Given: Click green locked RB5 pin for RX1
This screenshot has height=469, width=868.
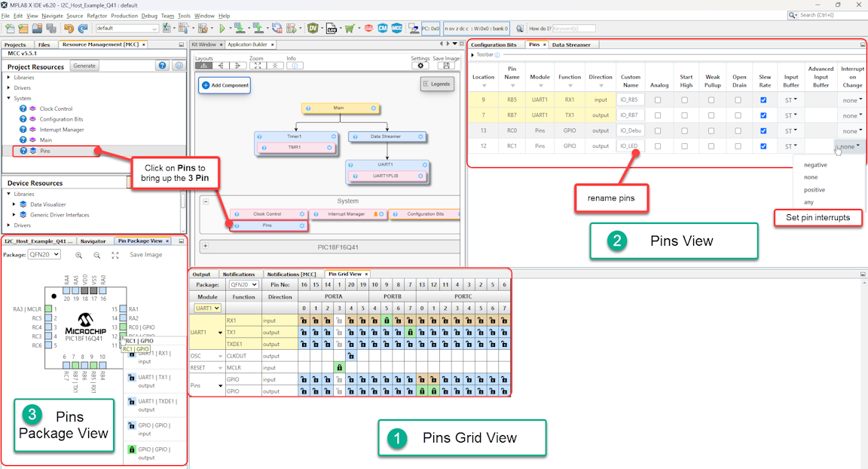Looking at the screenshot, I should tap(387, 320).
